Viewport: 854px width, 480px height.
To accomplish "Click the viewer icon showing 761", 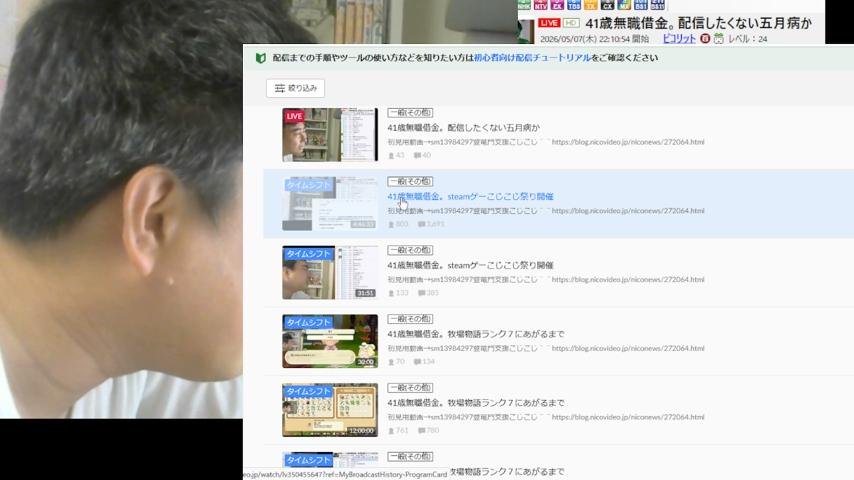I will (x=391, y=430).
